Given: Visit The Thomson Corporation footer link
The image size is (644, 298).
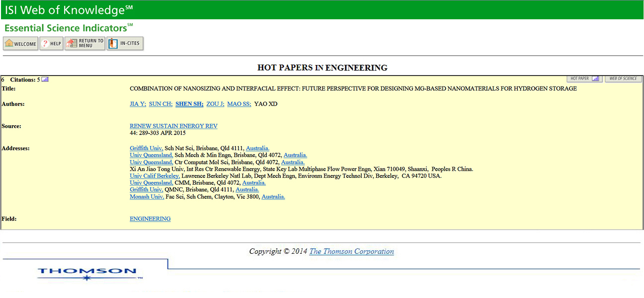Looking at the screenshot, I should click(x=352, y=251).
